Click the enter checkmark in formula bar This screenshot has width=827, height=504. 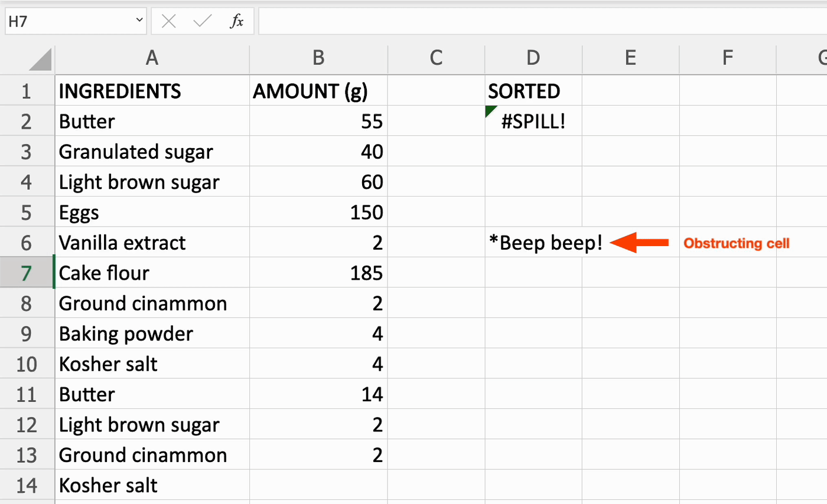coord(203,21)
